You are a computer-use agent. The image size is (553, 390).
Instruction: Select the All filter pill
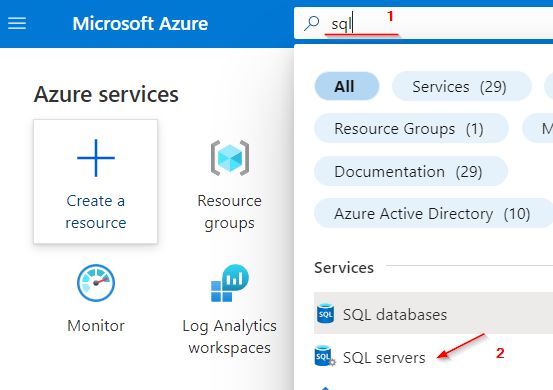point(347,86)
